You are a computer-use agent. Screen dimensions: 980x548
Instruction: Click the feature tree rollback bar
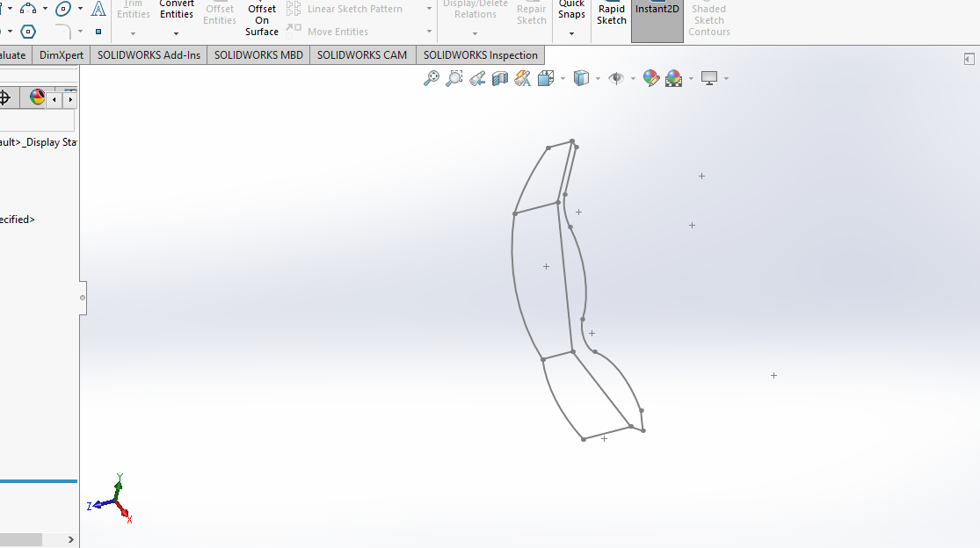[x=39, y=481]
